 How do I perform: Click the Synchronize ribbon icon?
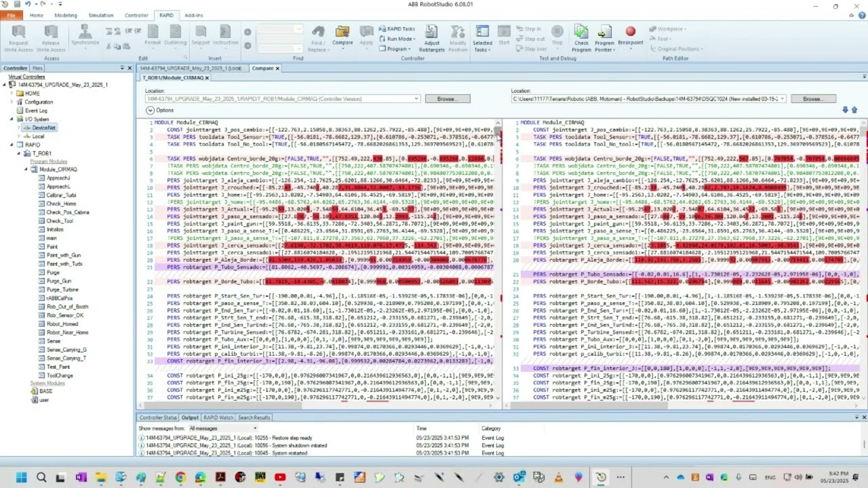[x=85, y=31]
